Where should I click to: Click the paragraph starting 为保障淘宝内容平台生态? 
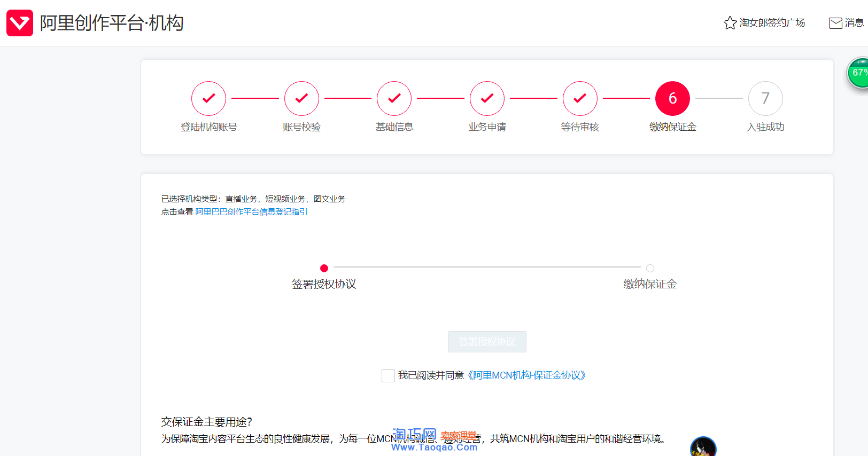[415, 439]
